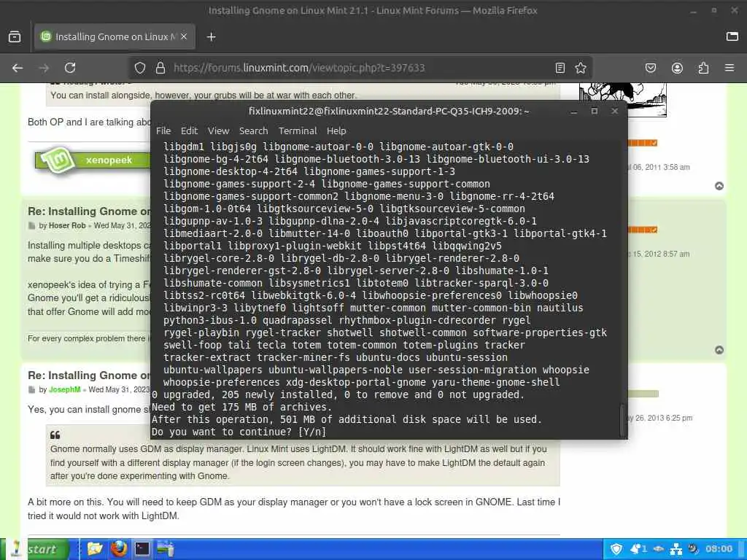
Task: Open the terminal icon in the taskbar
Action: pos(142,549)
